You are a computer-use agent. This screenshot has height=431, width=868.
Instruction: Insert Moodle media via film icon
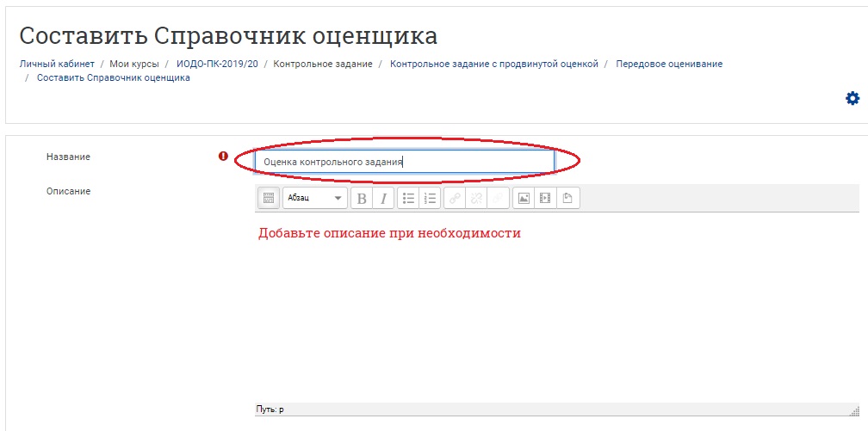coord(545,198)
